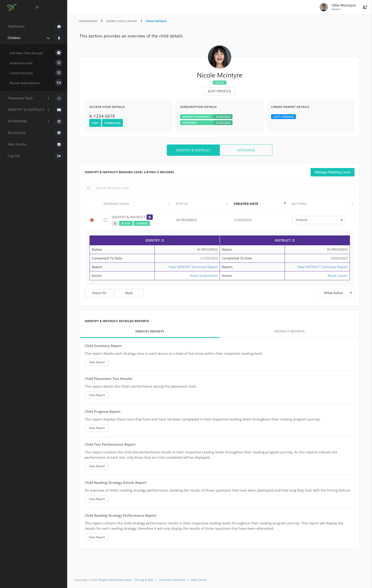Viewport: 372px width, 588px height.
Task: Click the search magnifier icon
Action: pyautogui.click(x=89, y=188)
